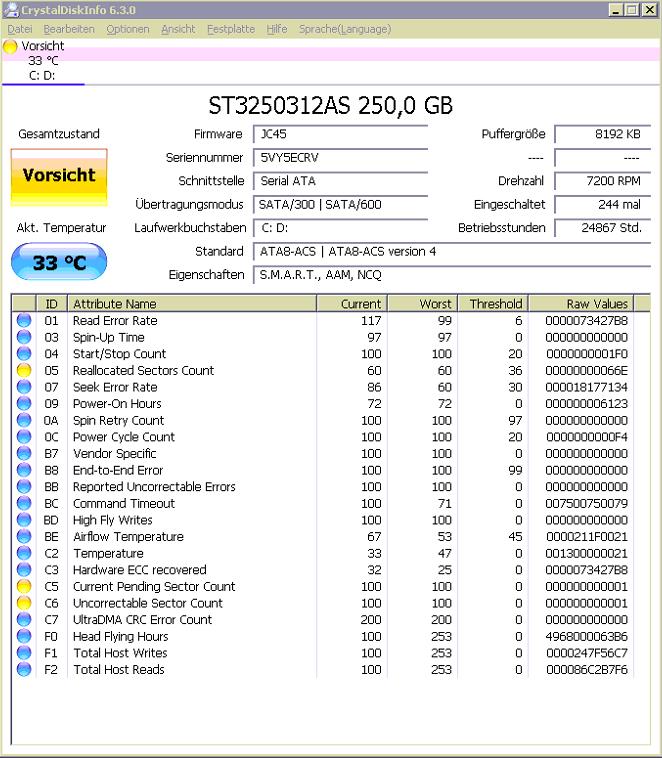662x758 pixels.
Task: Click the Eingeschaltet field 244 mal
Action: [x=603, y=204]
